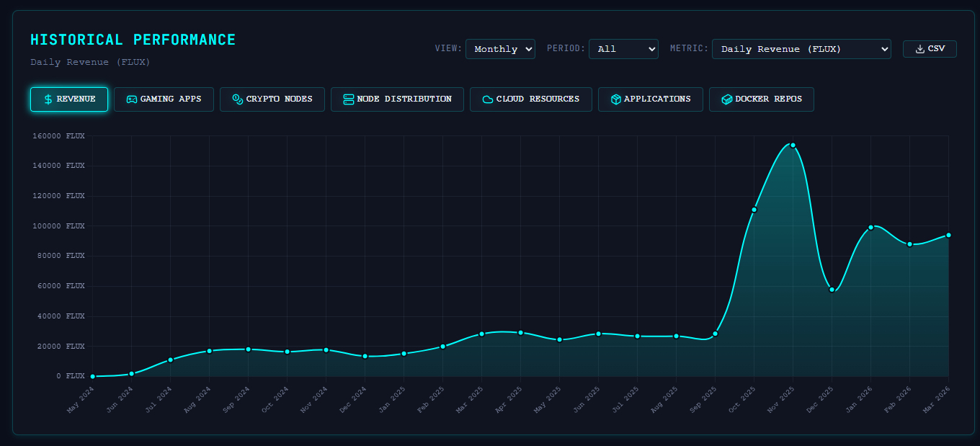
Task: Switch to the Gaming Apps tab
Action: pyautogui.click(x=164, y=99)
